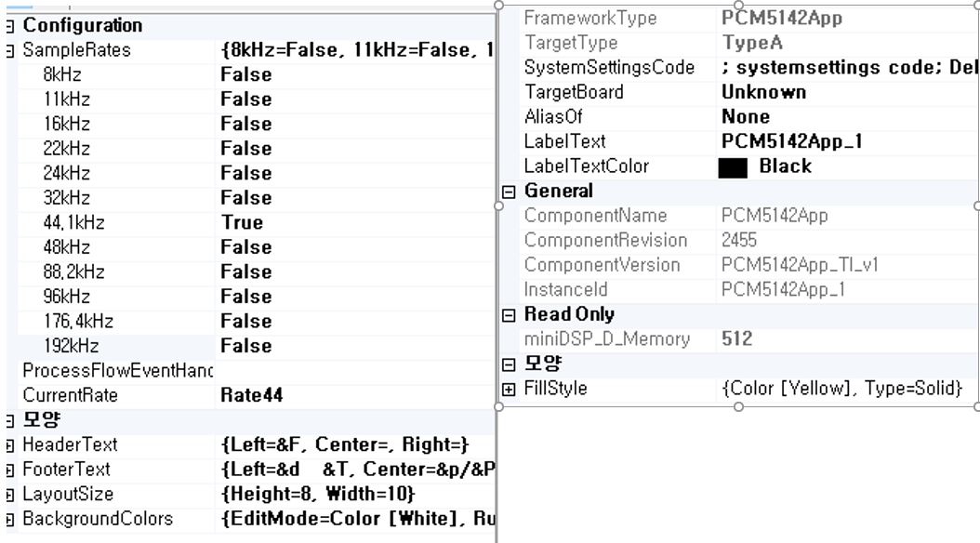The height and width of the screenshot is (543, 980).
Task: Select the CurrentRate value Rate44
Action: pyautogui.click(x=251, y=395)
